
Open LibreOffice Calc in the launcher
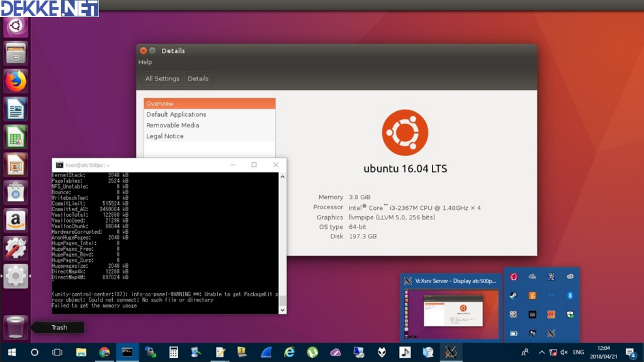16,137
